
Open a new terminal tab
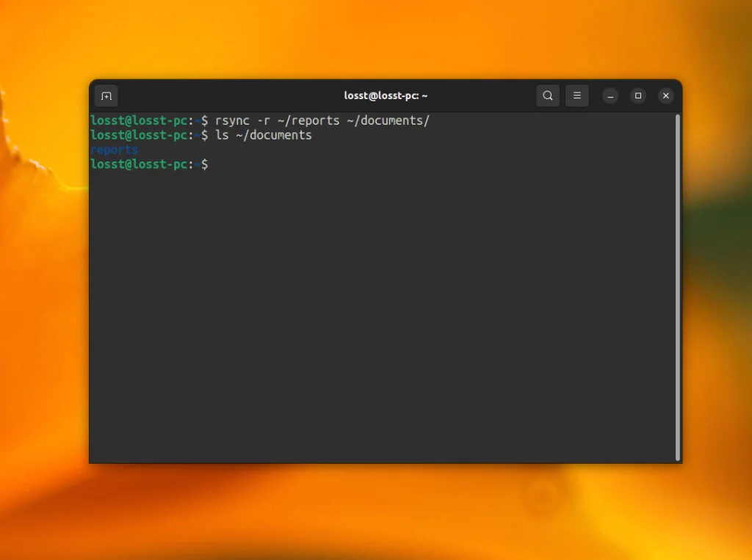[x=106, y=96]
